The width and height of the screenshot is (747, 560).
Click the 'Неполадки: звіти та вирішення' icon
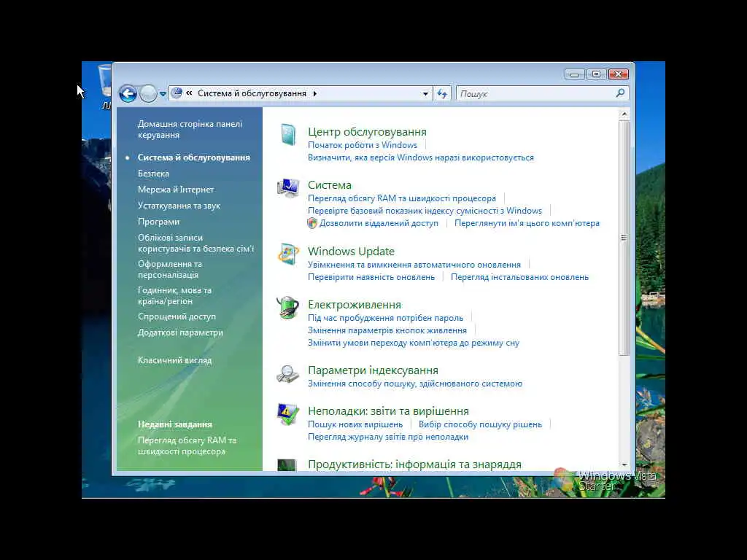coord(287,414)
